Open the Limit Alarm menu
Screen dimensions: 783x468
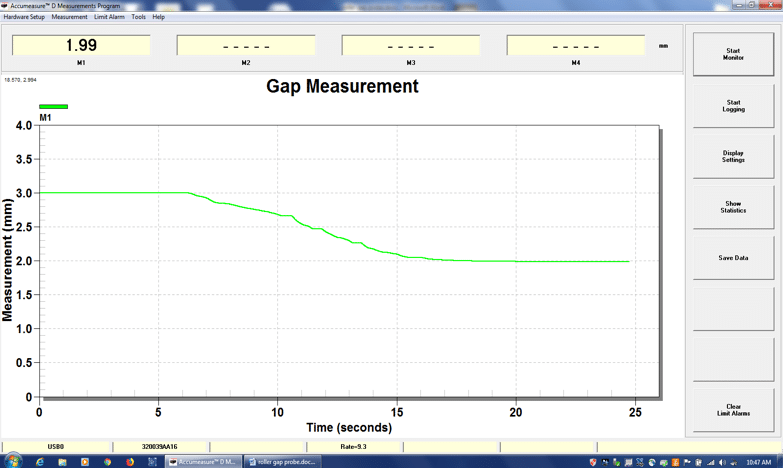click(x=109, y=17)
